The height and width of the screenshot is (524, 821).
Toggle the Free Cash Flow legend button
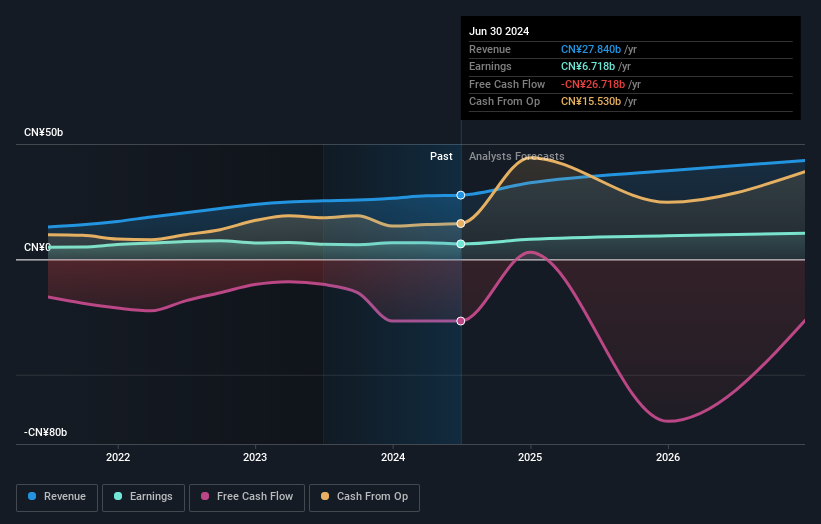click(247, 497)
